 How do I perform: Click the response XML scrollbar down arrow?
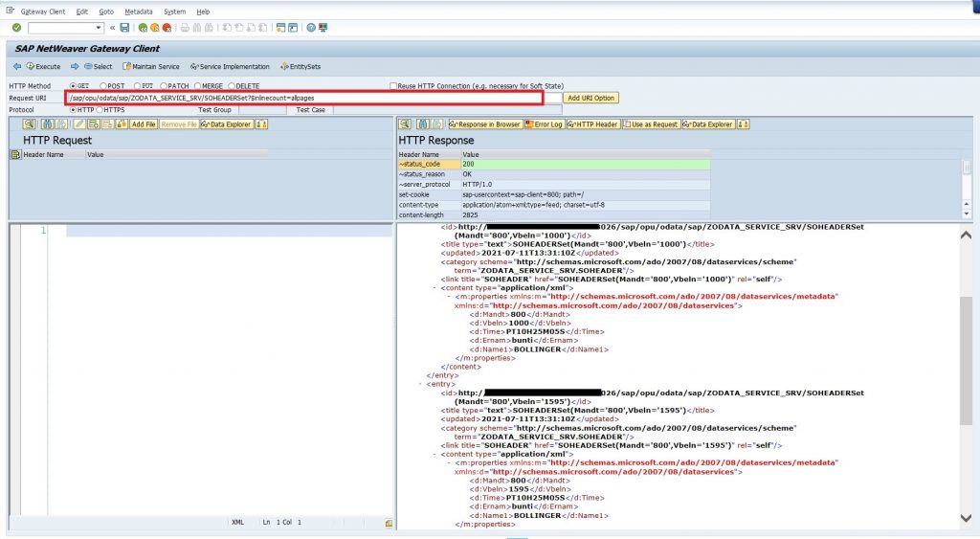click(x=966, y=518)
